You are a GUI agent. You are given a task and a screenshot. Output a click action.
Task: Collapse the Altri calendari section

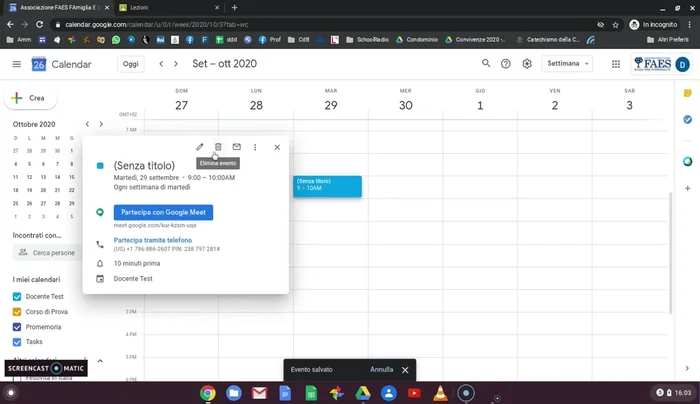coord(100,361)
